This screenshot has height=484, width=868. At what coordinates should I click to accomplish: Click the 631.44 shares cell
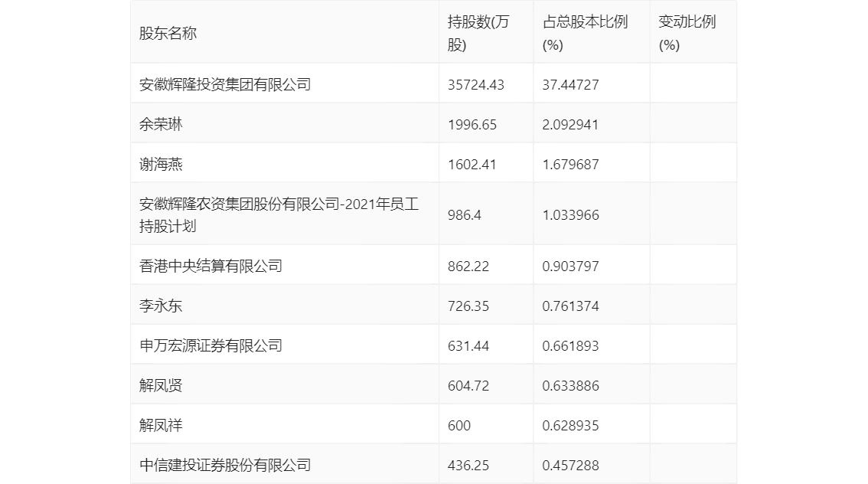[468, 346]
